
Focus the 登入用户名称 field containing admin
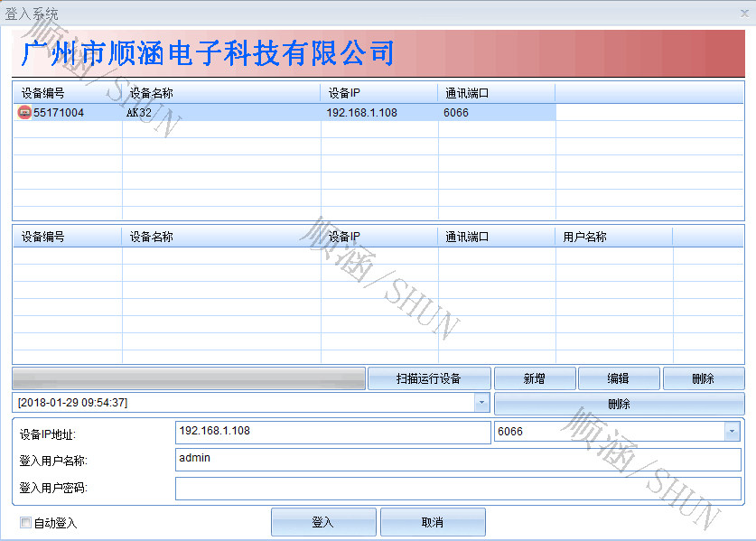tap(458, 460)
